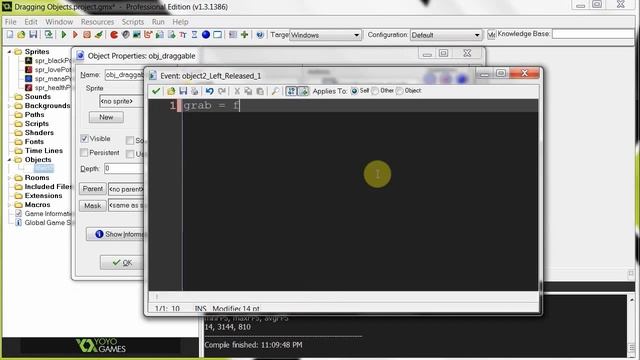Save the project with main toolbar floppy icon
Screen dimensions: 640x360
[x=33, y=35]
